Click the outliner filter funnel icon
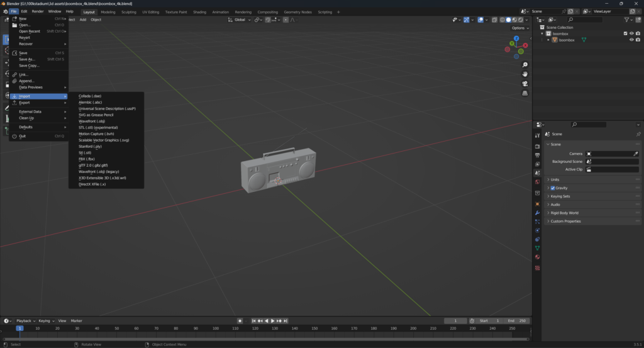644x348 pixels. click(x=626, y=20)
